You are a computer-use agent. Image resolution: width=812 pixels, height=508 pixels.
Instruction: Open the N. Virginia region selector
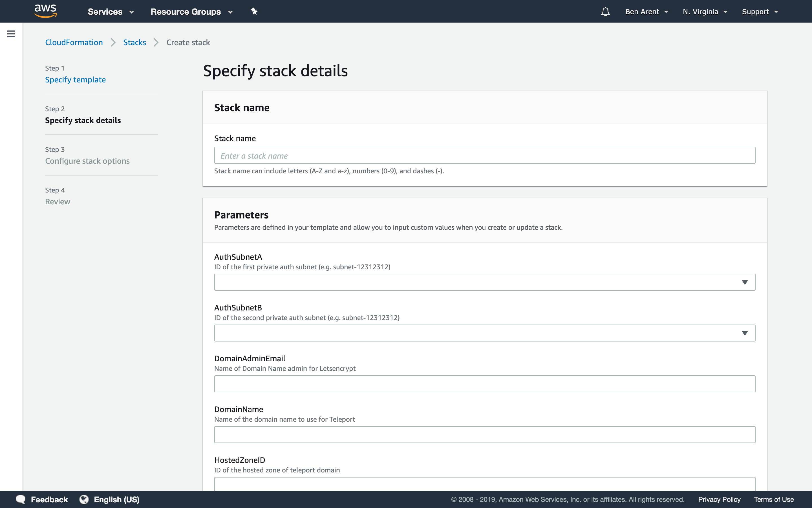705,12
